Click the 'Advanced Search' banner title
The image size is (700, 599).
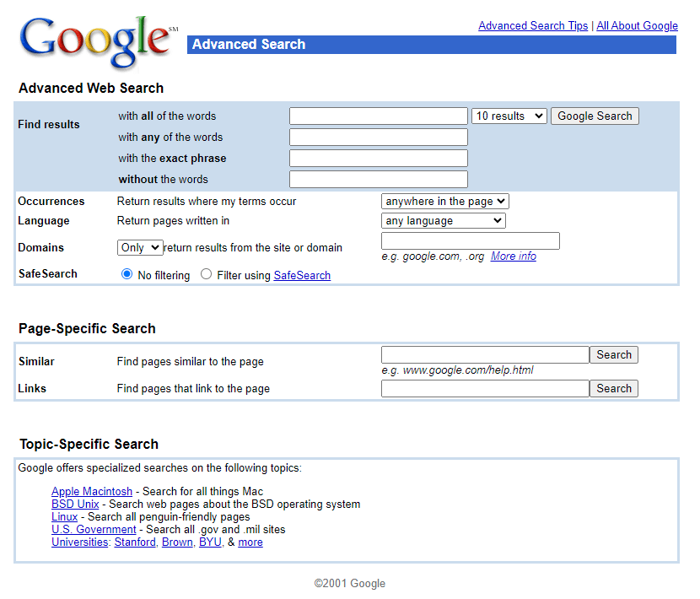point(249,44)
